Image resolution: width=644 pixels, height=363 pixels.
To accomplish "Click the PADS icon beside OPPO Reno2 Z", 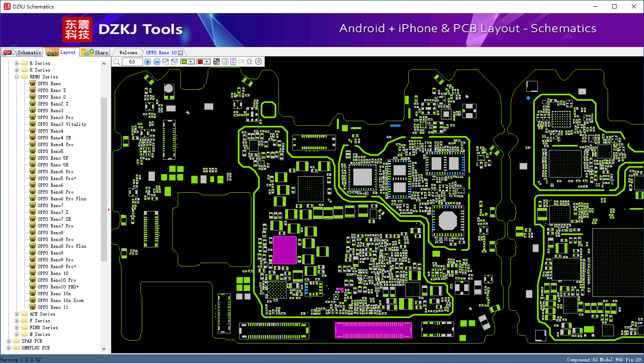I will [x=33, y=104].
